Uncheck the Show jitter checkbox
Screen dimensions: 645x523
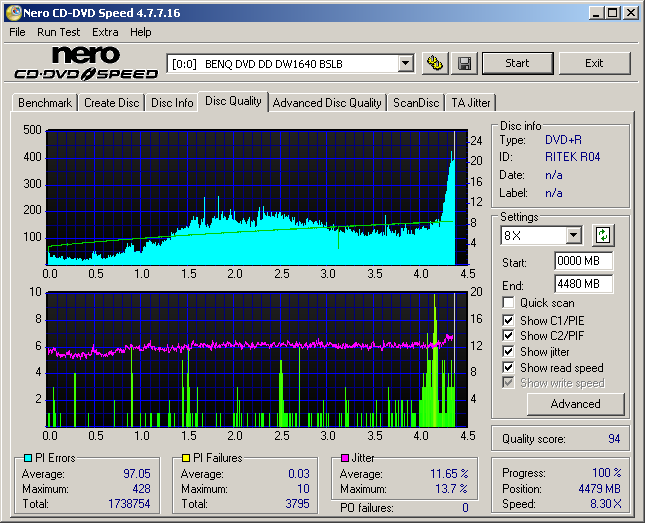click(509, 352)
